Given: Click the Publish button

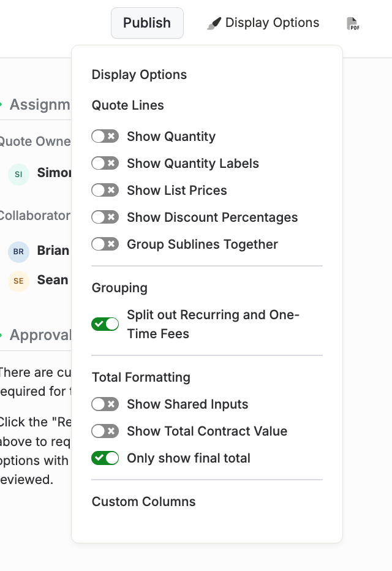Looking at the screenshot, I should coord(147,23).
